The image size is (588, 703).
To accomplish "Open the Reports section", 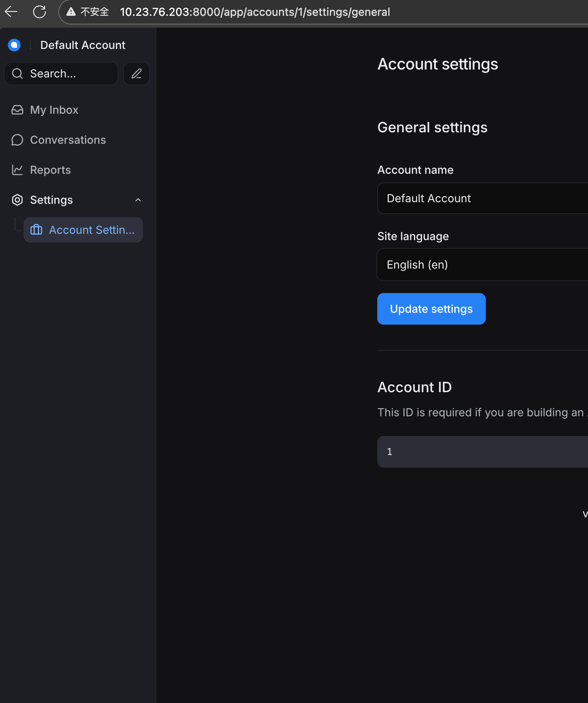I will [50, 170].
